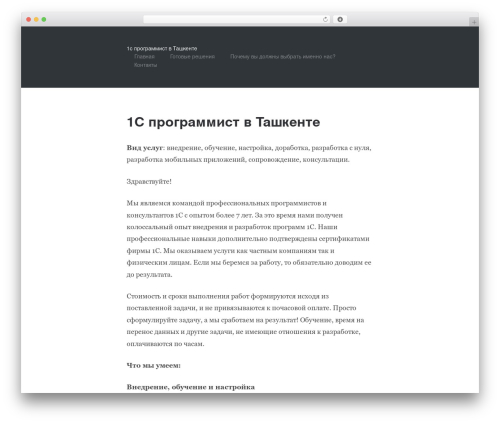Viewport: 500px width, 423px height.
Task: Click the browser address bar field
Action: coord(237,19)
